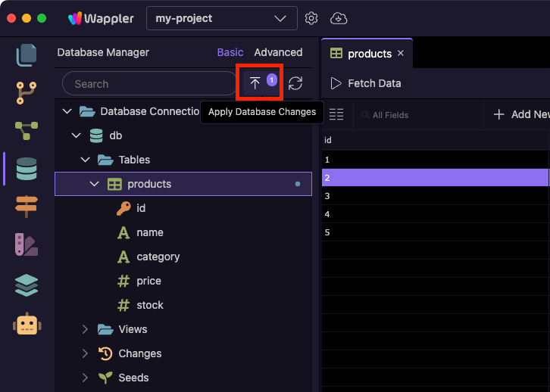
Task: Click the database Search field
Action: point(149,84)
